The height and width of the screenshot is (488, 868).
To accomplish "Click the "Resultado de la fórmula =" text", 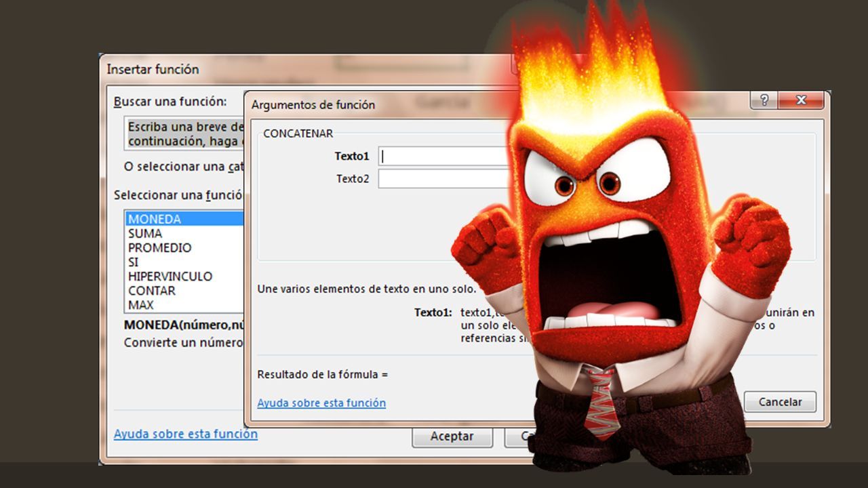I will click(x=323, y=374).
